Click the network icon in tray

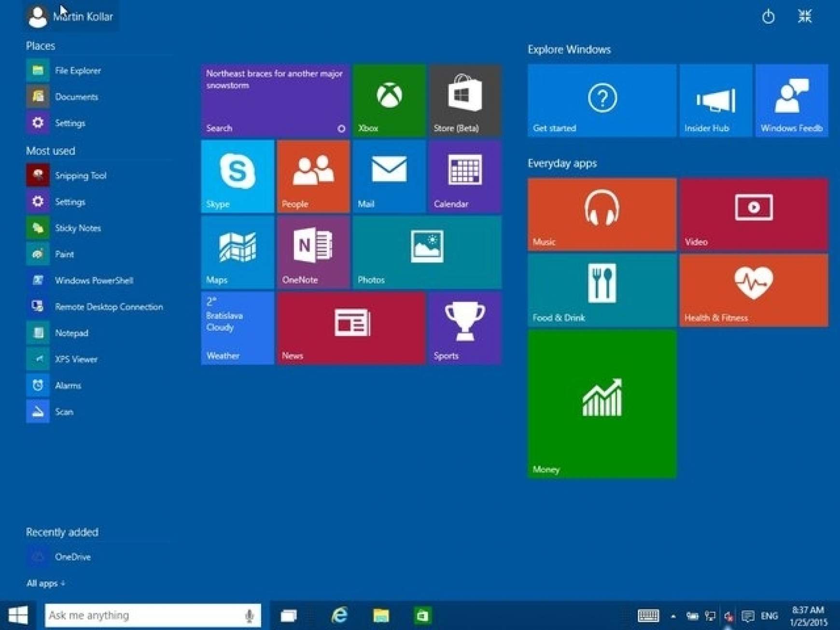point(710,616)
